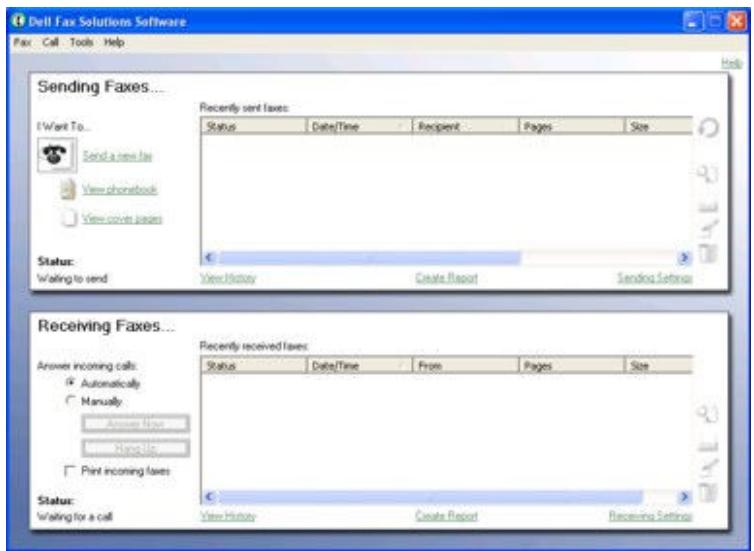Minimize the Dell Fax Solutions window
Viewport: 754px width, 551px height.
point(692,21)
